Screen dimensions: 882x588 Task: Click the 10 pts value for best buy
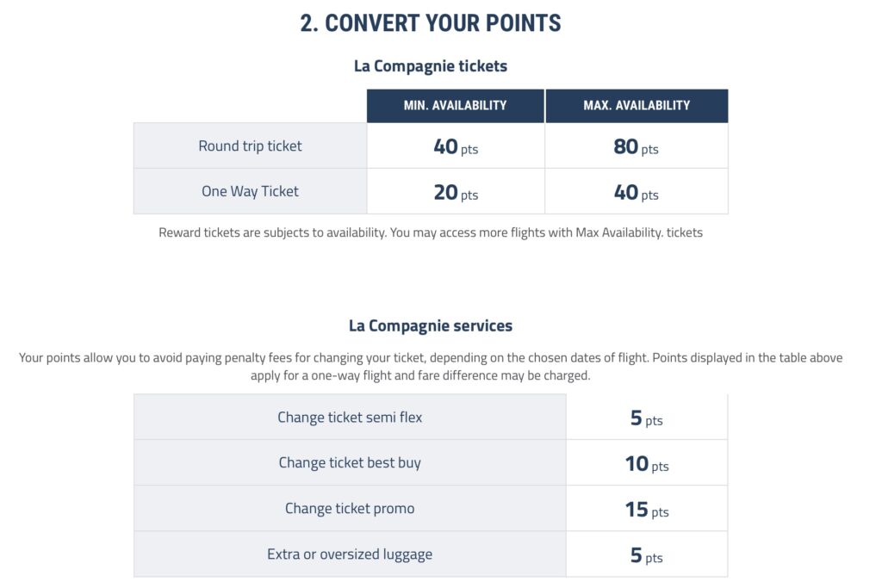coord(647,464)
